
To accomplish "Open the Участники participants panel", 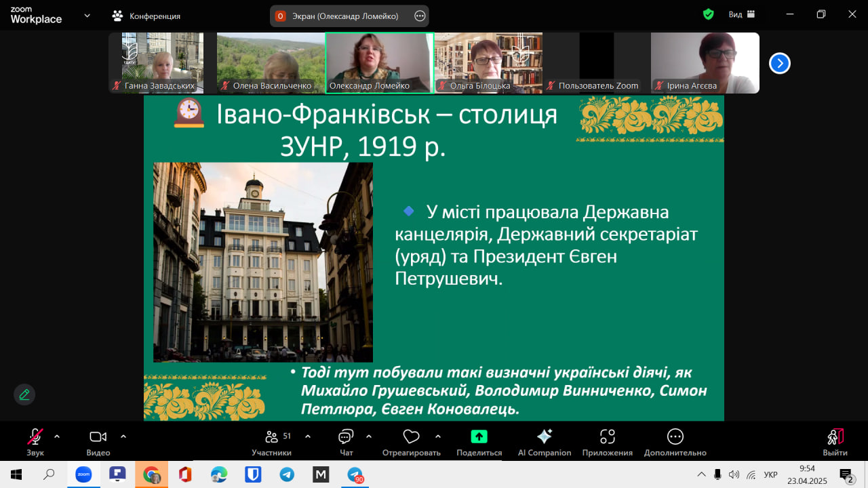I will tap(271, 442).
